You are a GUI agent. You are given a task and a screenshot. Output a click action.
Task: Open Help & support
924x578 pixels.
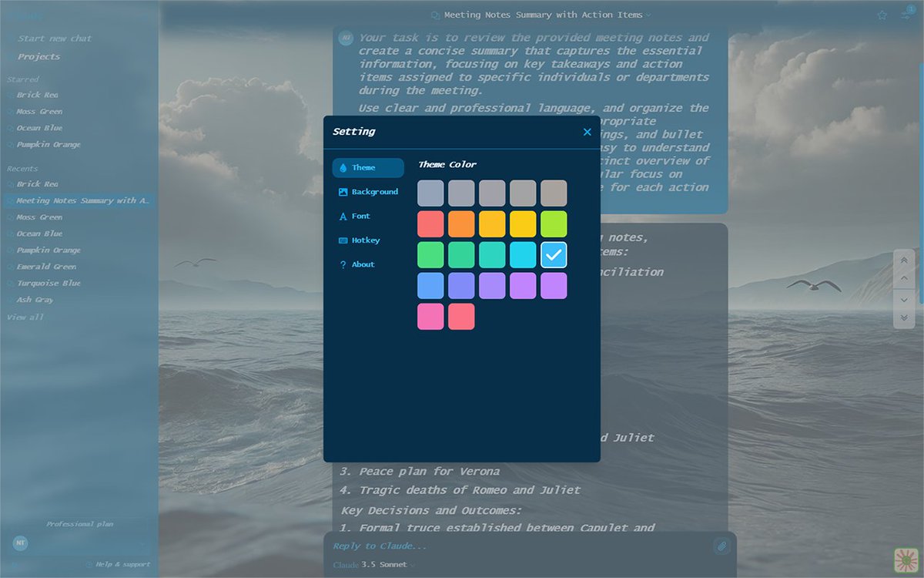click(118, 565)
